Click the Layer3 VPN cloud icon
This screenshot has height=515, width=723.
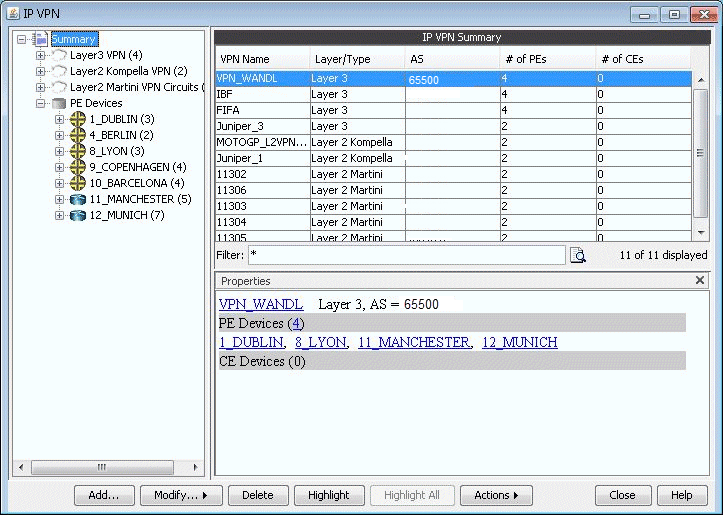(59, 55)
